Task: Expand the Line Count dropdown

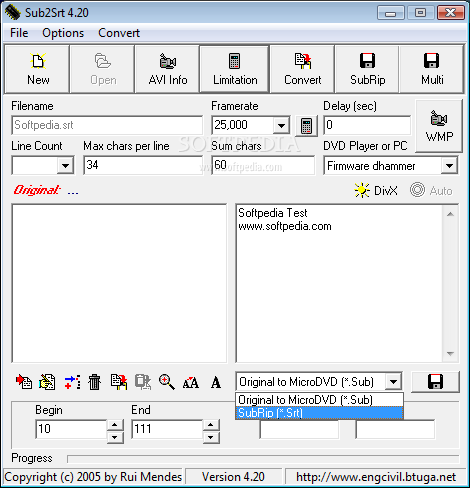Action: tap(65, 165)
